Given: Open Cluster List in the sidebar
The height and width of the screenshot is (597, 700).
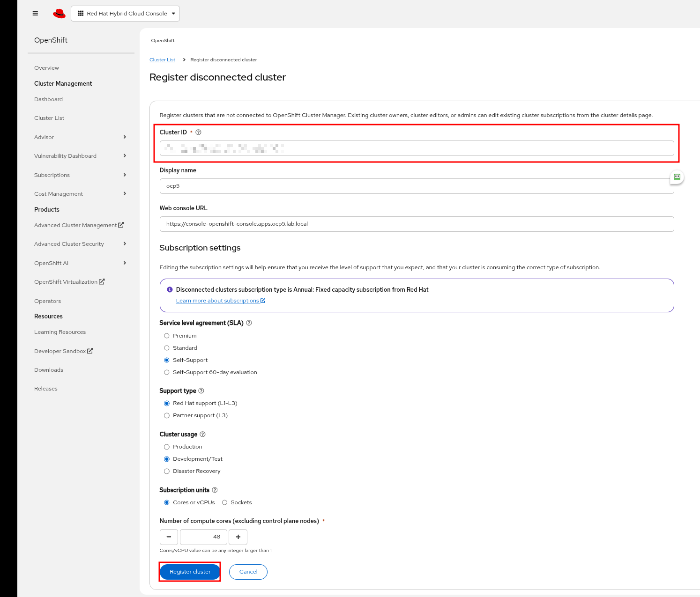Looking at the screenshot, I should click(x=49, y=118).
